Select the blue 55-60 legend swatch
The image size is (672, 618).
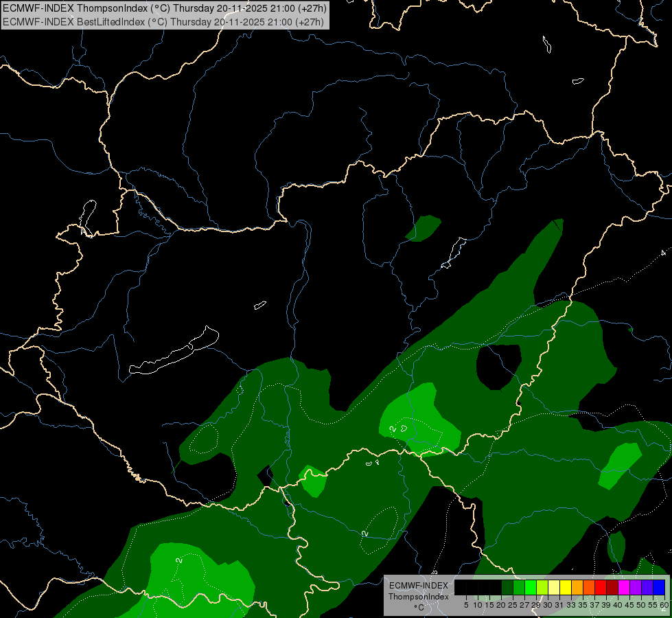[659, 587]
